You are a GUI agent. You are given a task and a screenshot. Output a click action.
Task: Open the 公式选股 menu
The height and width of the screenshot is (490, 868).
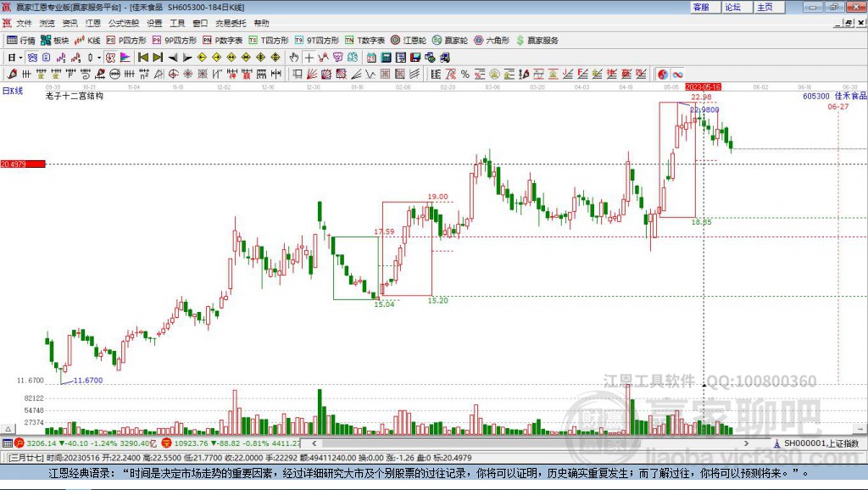124,23
